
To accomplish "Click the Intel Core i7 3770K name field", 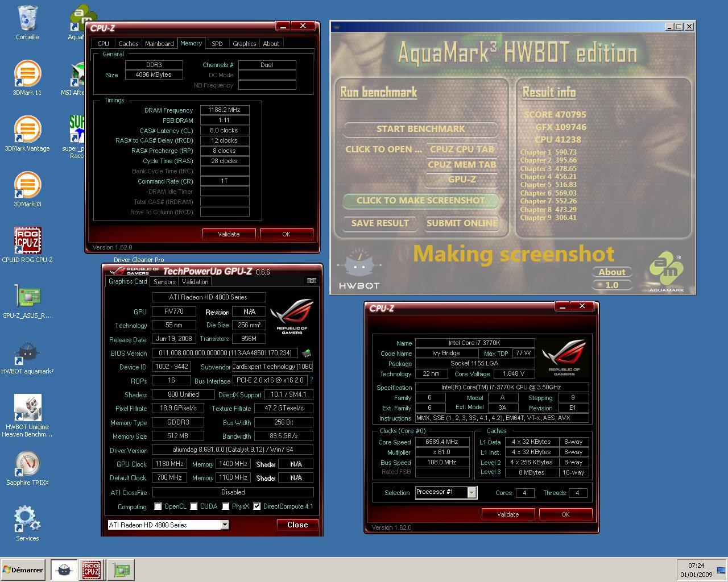I will click(x=475, y=343).
